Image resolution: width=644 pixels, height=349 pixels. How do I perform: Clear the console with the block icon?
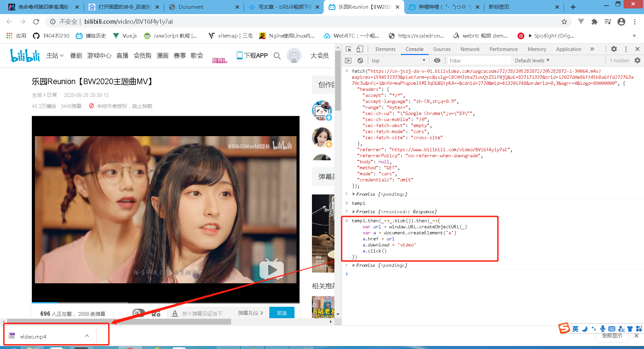(x=360, y=61)
